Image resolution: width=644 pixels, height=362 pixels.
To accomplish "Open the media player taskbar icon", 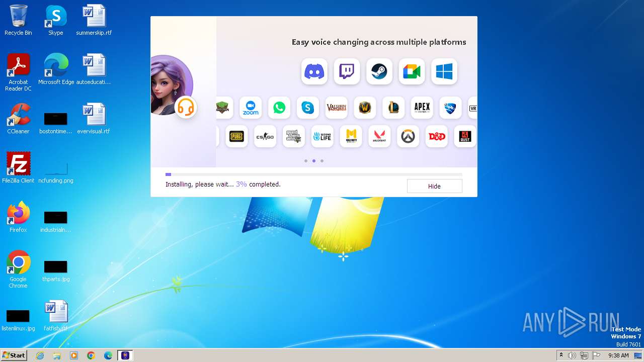I will (x=74, y=355).
